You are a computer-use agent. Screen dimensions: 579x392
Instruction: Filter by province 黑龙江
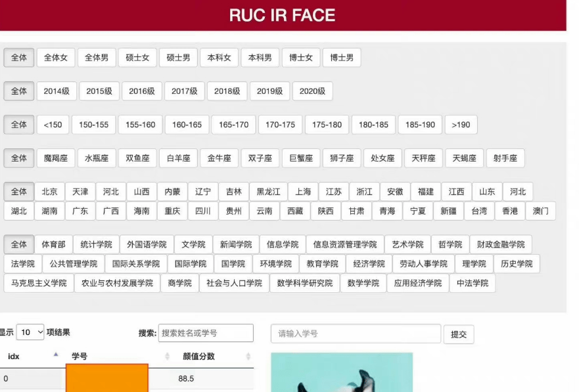pyautogui.click(x=268, y=192)
